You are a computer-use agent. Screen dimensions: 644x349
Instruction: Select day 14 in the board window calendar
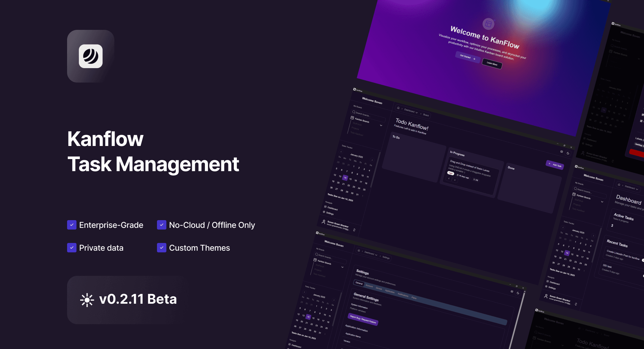click(x=345, y=178)
